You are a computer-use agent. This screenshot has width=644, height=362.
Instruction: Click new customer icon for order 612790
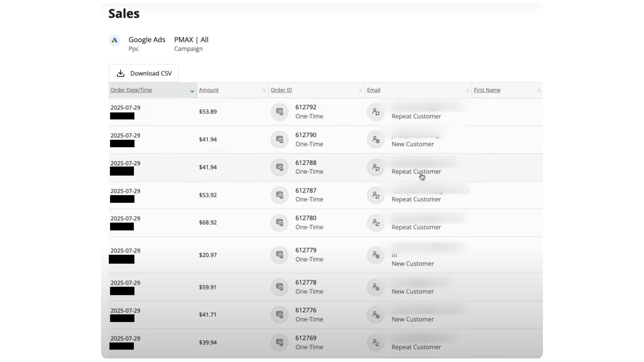coord(375,139)
